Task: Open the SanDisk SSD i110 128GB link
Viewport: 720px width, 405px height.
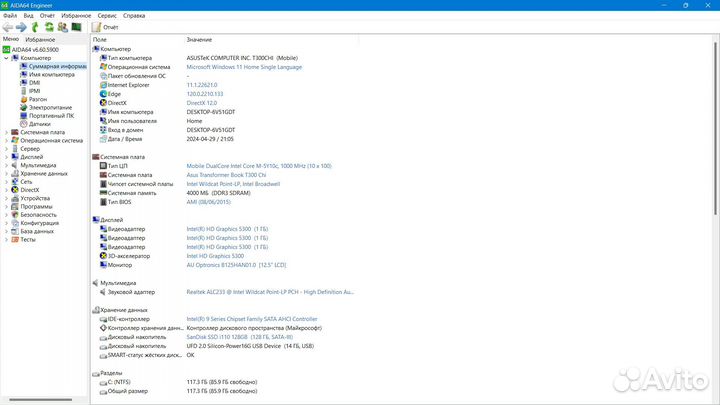Action: tap(222, 336)
